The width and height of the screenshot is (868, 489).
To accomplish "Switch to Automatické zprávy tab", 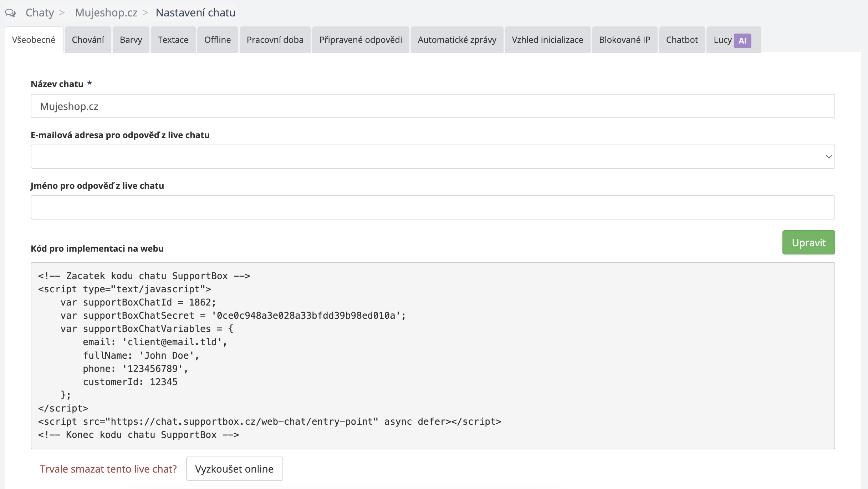I will (457, 40).
